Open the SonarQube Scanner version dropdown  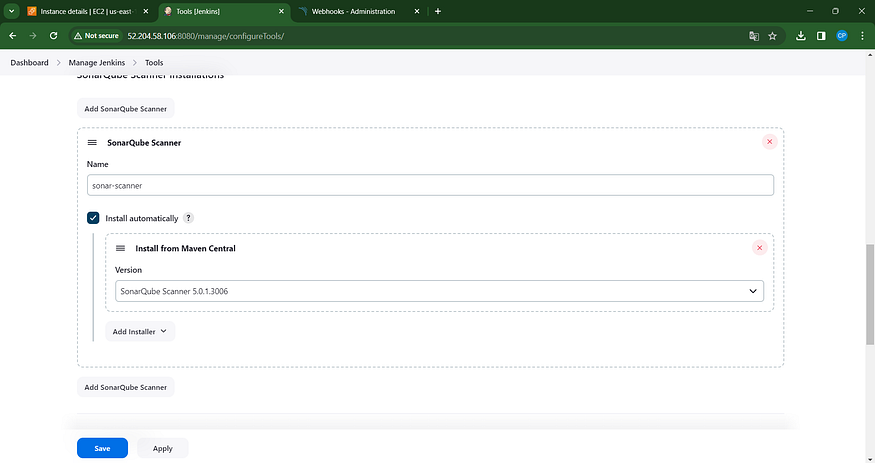click(x=439, y=291)
